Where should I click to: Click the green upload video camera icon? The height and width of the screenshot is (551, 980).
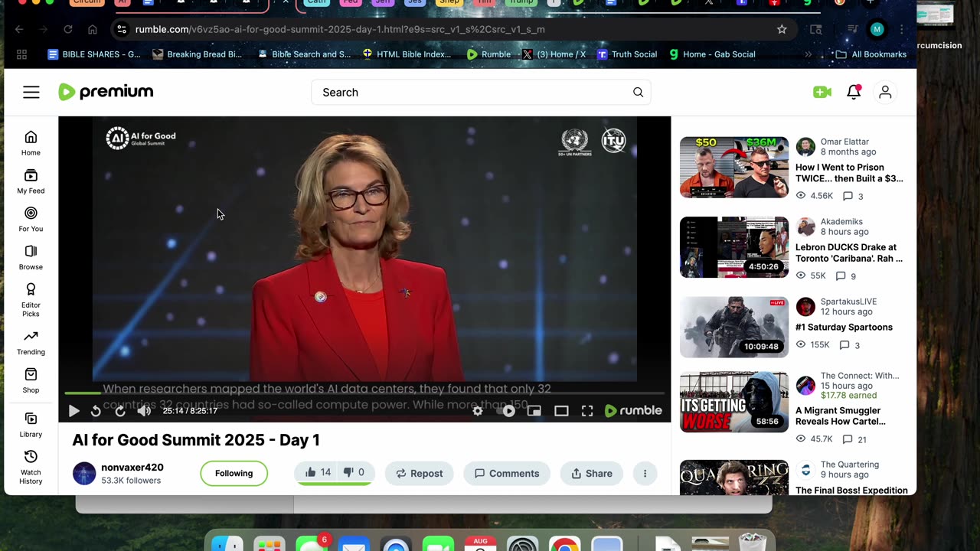[822, 92]
